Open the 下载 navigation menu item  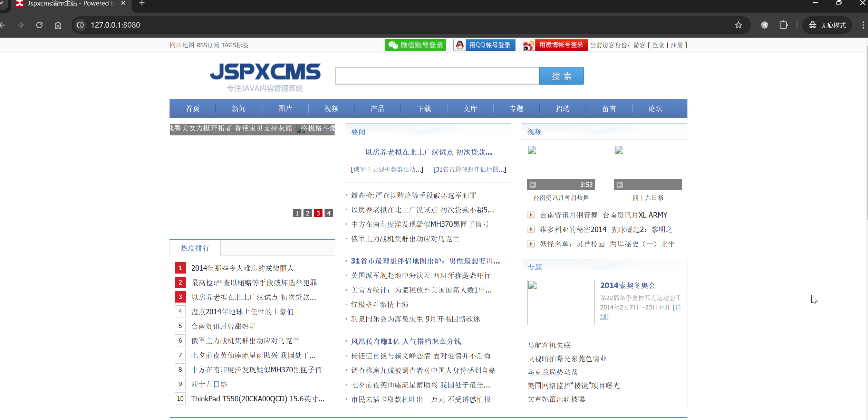click(x=424, y=108)
